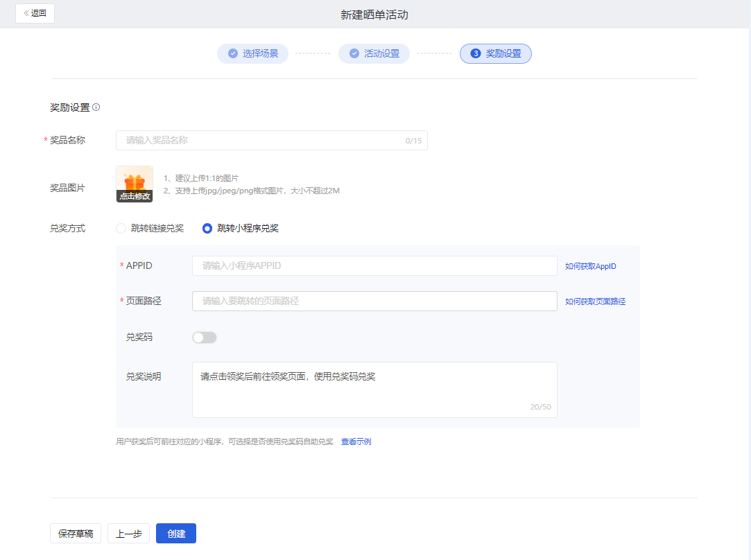This screenshot has height=560, width=751.
Task: Toggle the 兑奖码 switch
Action: pyautogui.click(x=205, y=338)
